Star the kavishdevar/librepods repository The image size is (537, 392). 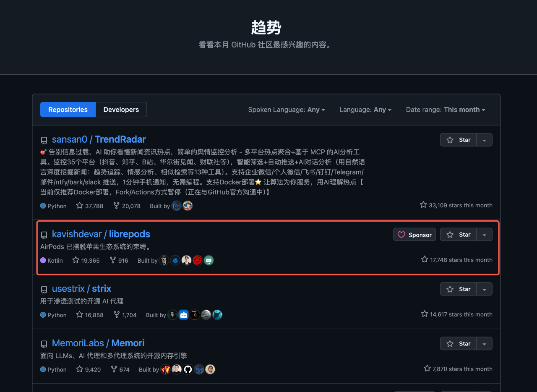[x=459, y=234]
